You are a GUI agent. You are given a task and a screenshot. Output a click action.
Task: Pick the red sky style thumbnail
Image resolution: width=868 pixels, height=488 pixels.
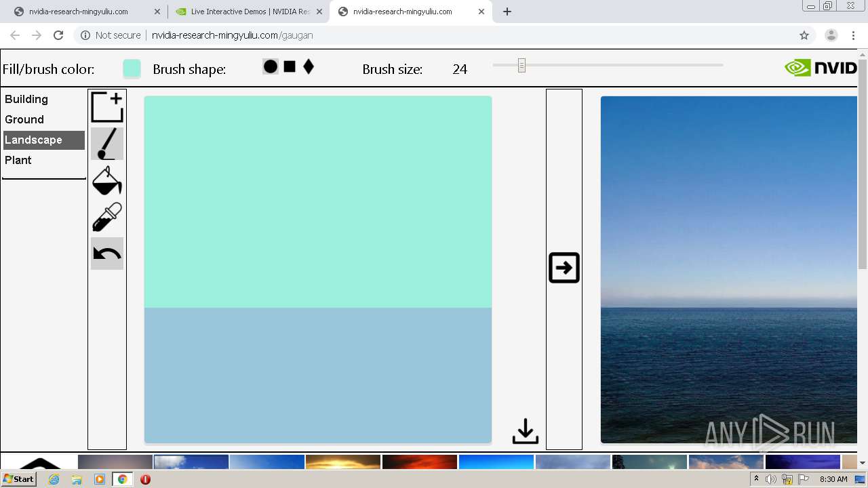click(420, 462)
